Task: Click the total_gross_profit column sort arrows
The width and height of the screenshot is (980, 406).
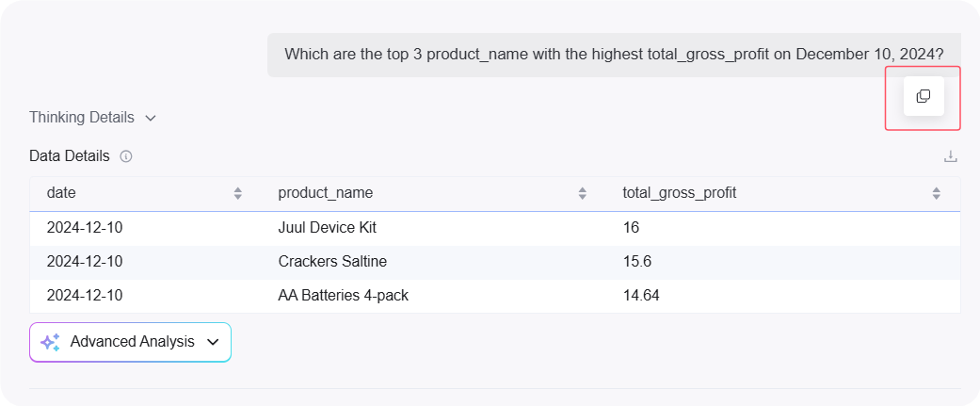Action: [936, 193]
